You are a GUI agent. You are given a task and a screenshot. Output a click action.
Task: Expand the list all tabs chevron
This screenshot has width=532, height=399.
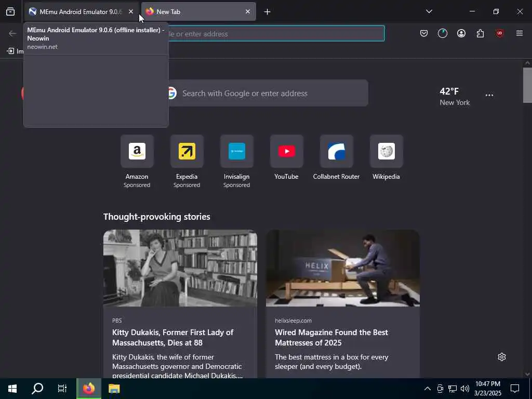coord(429,11)
